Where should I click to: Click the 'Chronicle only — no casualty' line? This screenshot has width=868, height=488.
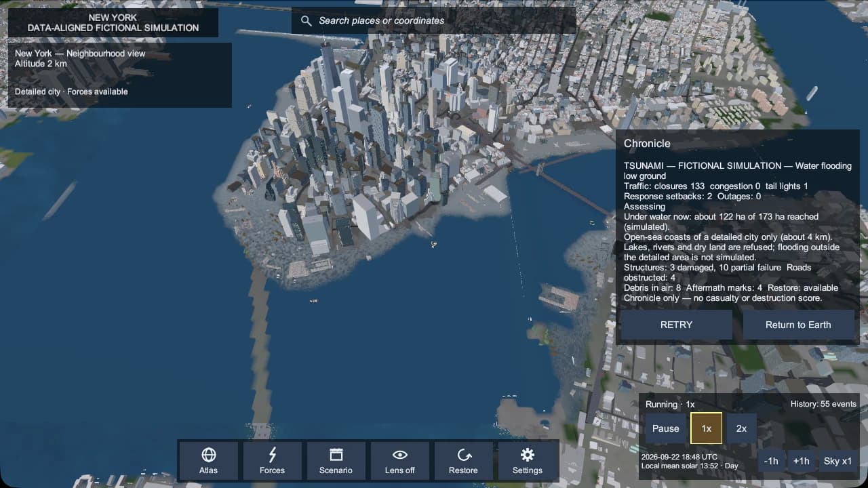coord(723,298)
